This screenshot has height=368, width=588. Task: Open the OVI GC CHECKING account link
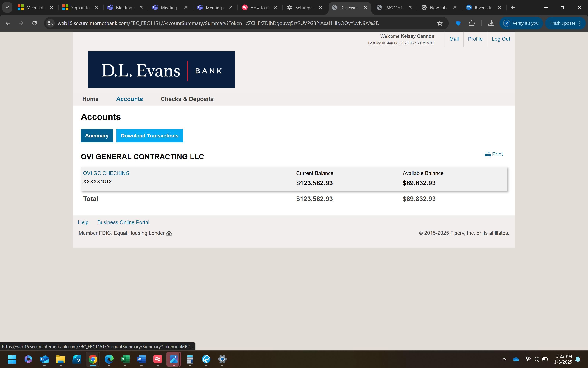coord(106,173)
